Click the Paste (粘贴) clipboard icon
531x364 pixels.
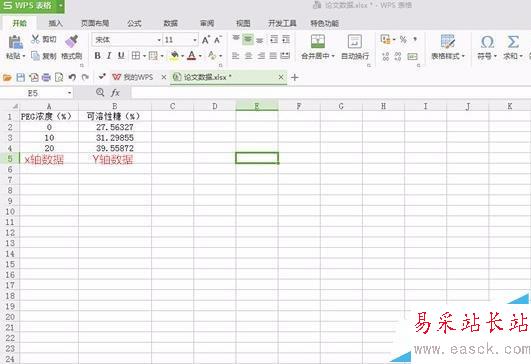point(16,42)
